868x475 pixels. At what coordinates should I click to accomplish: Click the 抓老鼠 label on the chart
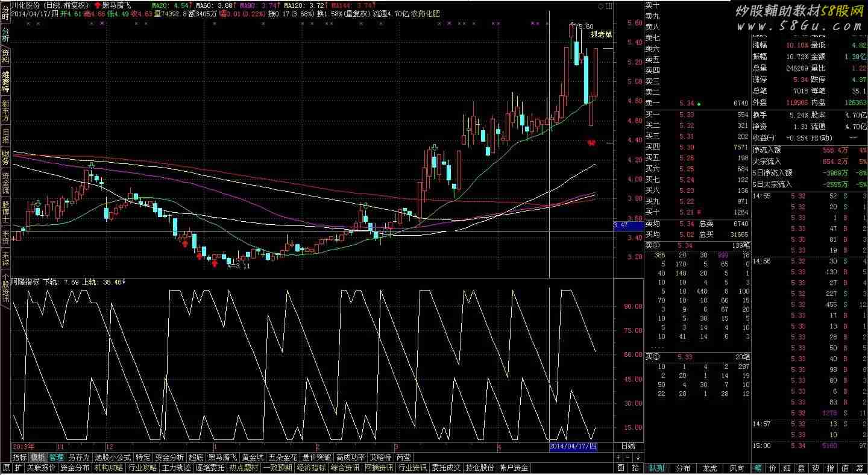click(x=602, y=34)
